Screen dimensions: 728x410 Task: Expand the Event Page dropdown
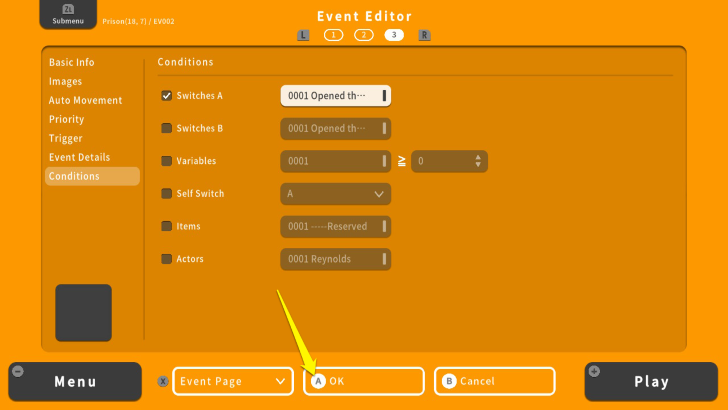pyautogui.click(x=233, y=381)
